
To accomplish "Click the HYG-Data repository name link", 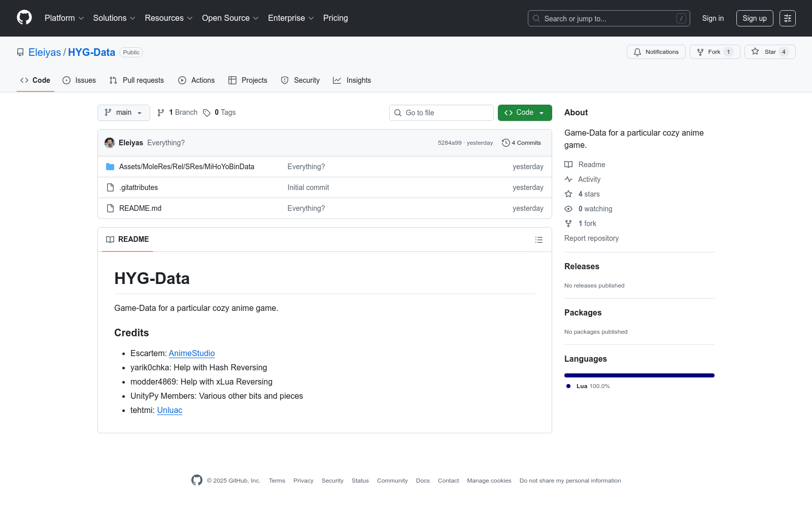I will 91,52.
